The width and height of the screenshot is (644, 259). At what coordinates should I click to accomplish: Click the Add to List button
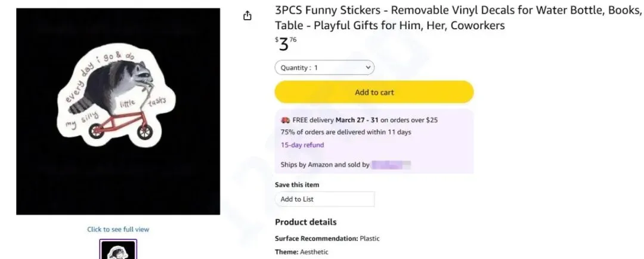[324, 199]
